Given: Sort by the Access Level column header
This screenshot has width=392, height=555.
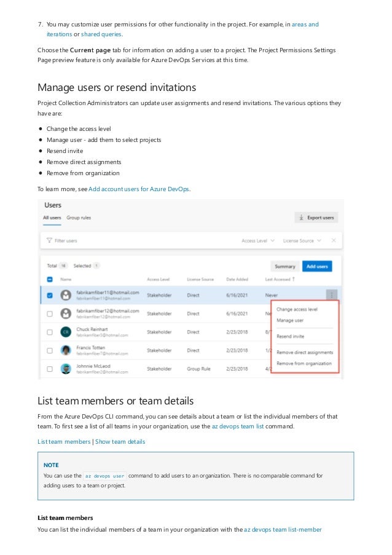Looking at the screenshot, I should tap(158, 279).
